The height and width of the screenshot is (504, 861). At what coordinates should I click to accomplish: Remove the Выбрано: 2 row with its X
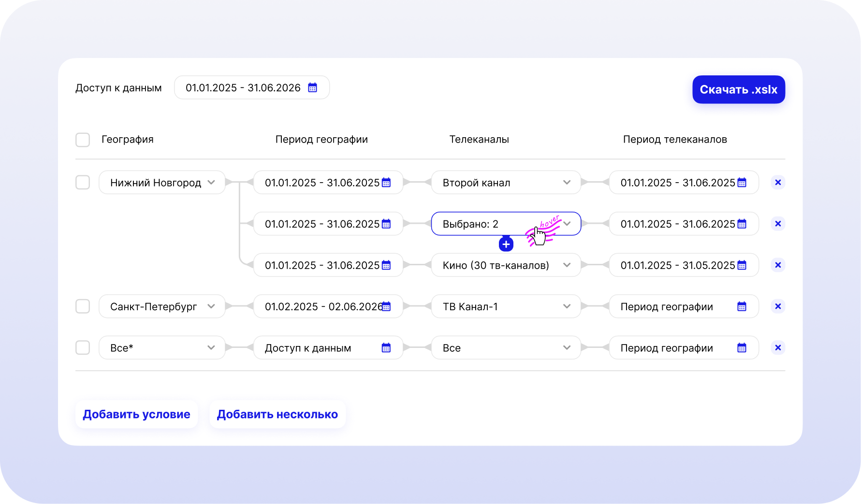(778, 223)
